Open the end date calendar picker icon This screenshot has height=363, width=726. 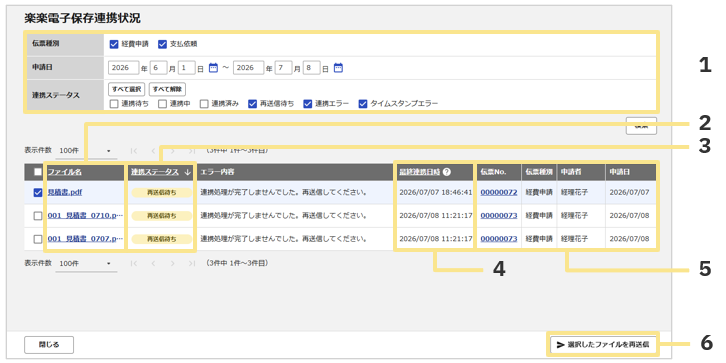pyautogui.click(x=338, y=68)
